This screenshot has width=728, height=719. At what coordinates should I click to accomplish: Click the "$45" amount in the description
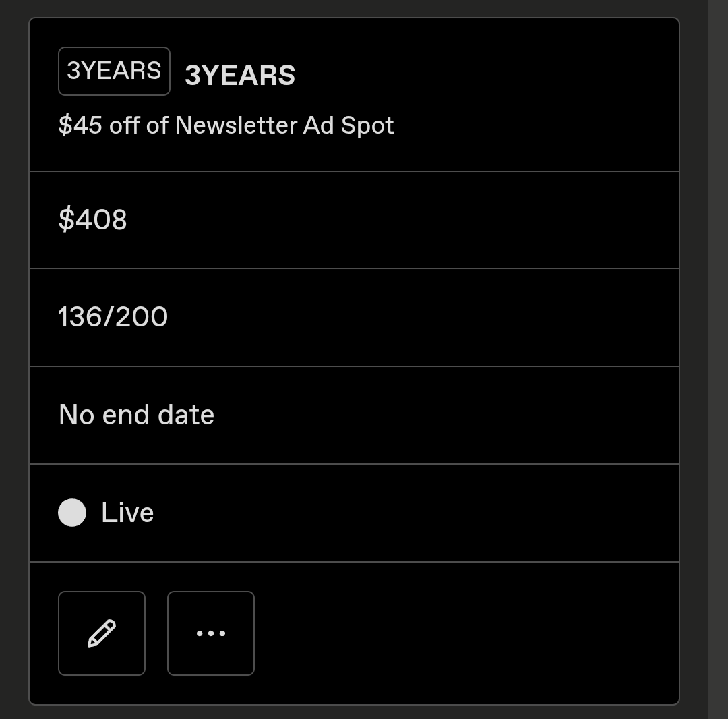click(x=80, y=125)
